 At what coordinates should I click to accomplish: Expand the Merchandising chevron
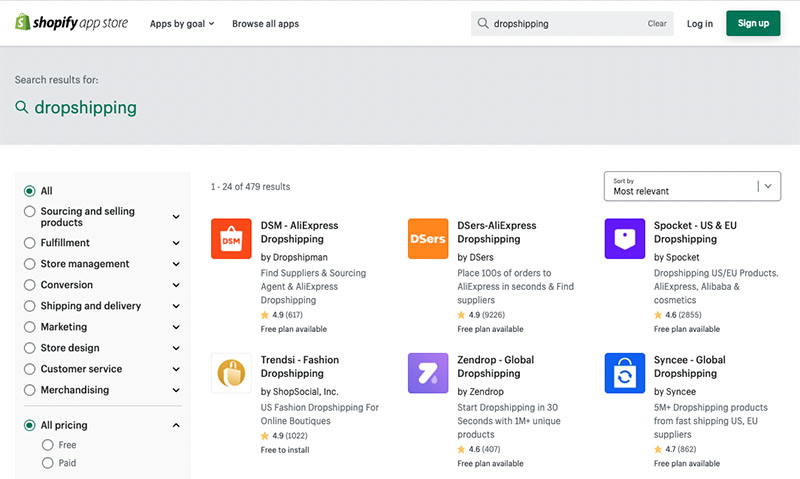click(x=176, y=390)
